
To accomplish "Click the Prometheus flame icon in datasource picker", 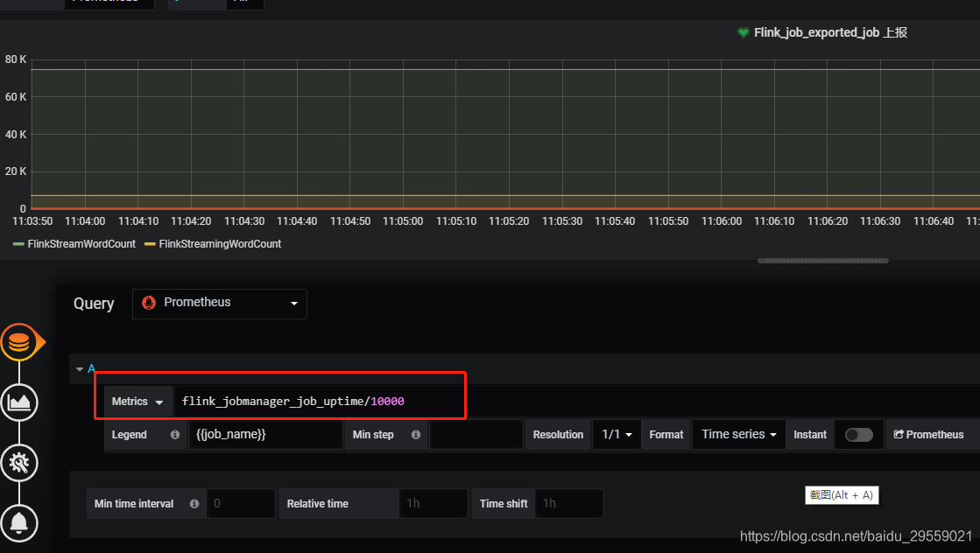I will (x=149, y=304).
